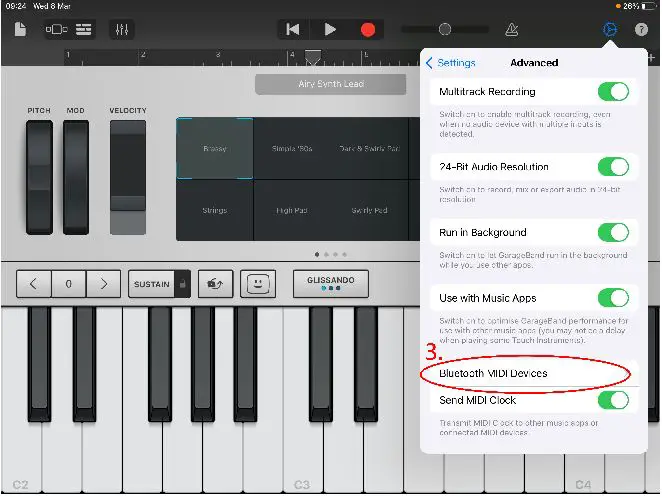Screen dimensions: 662x497
Task: Tap the keyboard face controls icon
Action: coord(259,284)
